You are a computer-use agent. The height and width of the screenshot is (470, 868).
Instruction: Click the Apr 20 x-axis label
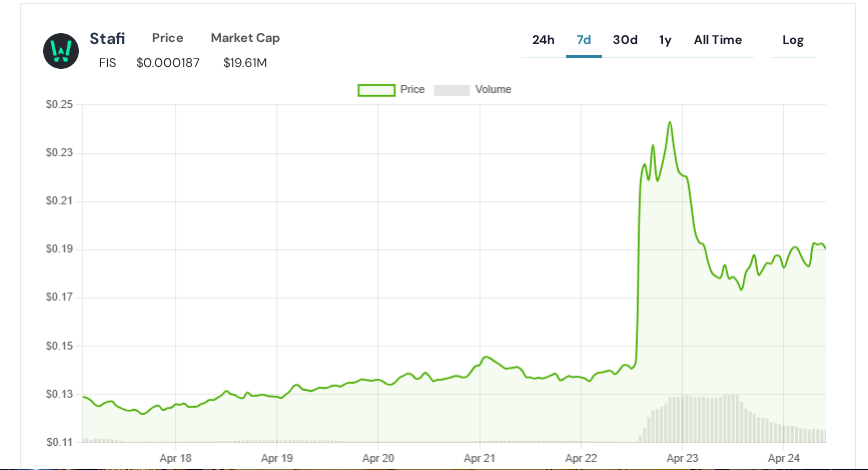(x=378, y=458)
